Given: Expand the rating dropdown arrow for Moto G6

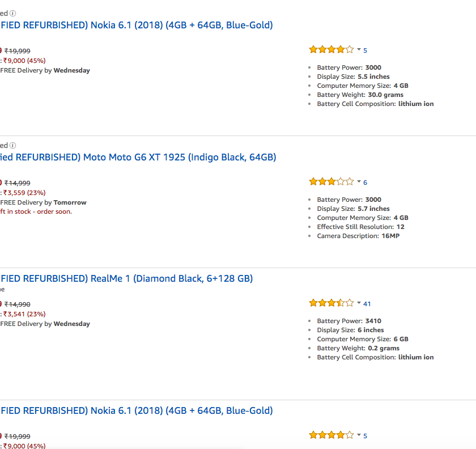Looking at the screenshot, I should pos(359,182).
